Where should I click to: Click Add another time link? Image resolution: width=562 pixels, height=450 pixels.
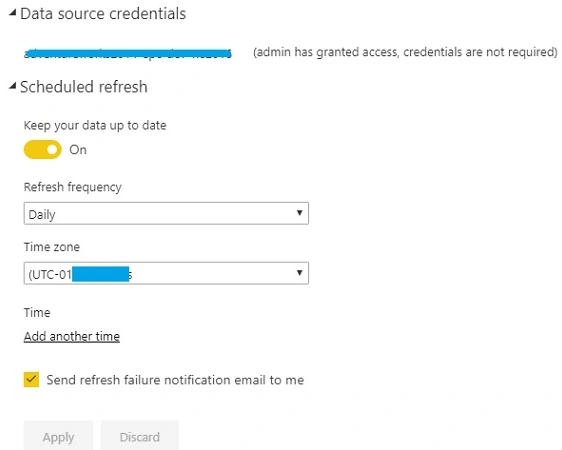(72, 336)
